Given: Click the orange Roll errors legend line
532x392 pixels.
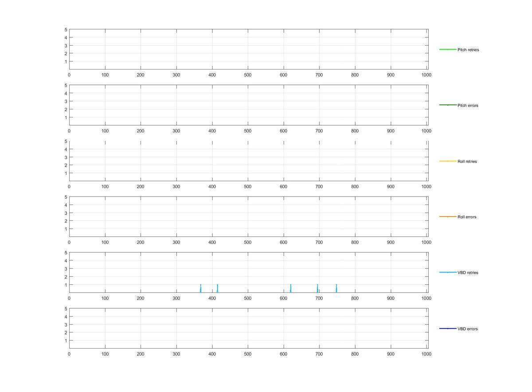Looking at the screenshot, I should tap(448, 217).
